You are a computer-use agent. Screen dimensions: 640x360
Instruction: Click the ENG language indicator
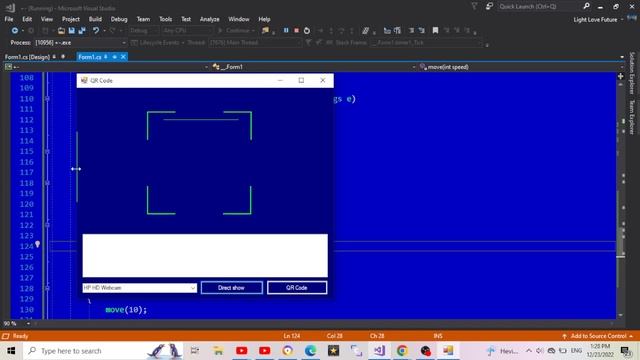tap(576, 351)
